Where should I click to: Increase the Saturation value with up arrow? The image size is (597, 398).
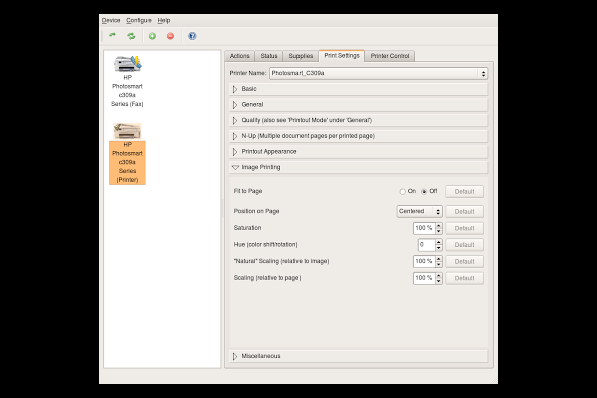pos(439,225)
